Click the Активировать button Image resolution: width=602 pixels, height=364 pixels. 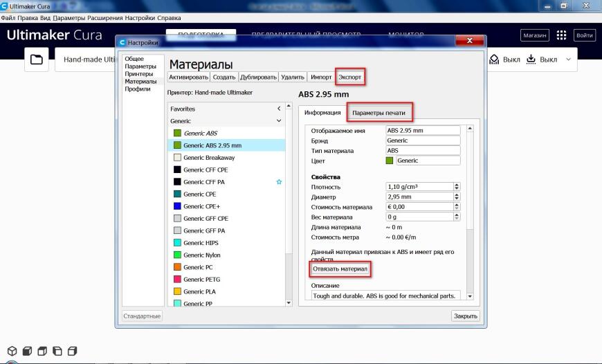coord(188,78)
